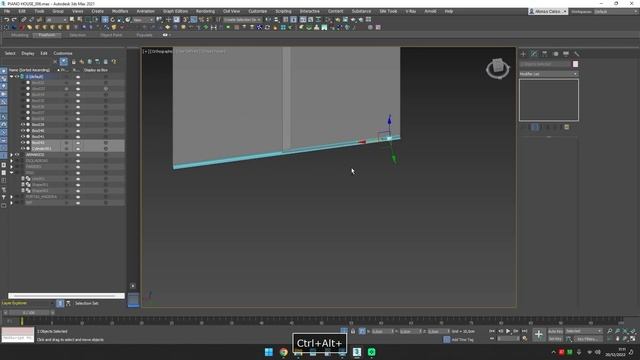Viewport: 640px width, 360px height.
Task: Open the Modifier List dropdown
Action: [x=549, y=74]
